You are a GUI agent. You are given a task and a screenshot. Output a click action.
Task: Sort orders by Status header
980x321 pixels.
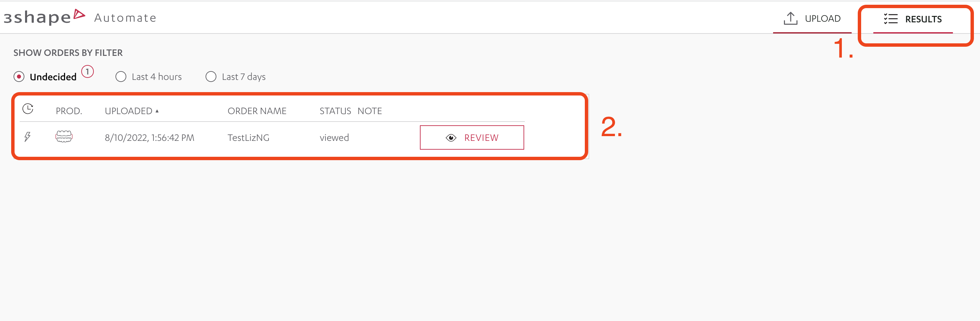point(335,111)
